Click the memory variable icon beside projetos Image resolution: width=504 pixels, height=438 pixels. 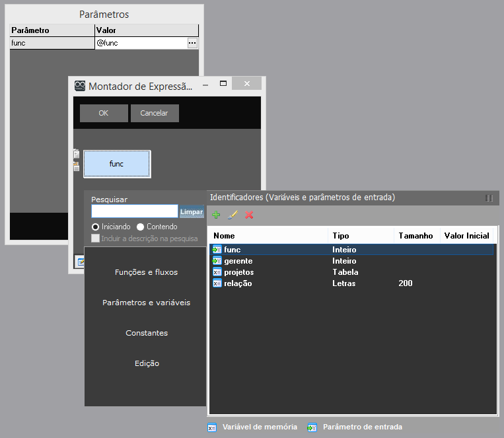pyautogui.click(x=217, y=272)
